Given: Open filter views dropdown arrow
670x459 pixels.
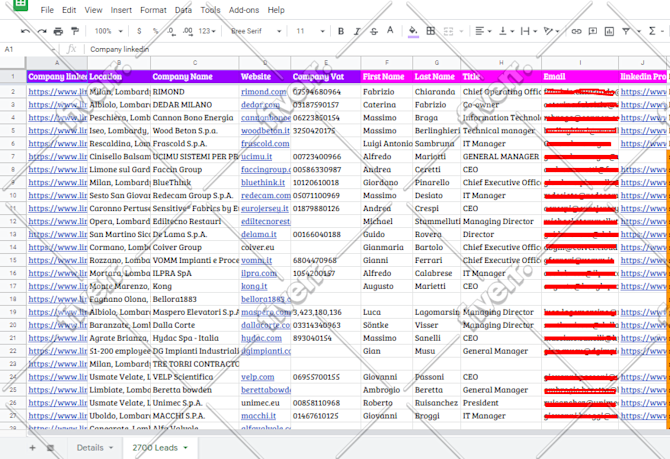Looking at the screenshot, I should click(639, 31).
